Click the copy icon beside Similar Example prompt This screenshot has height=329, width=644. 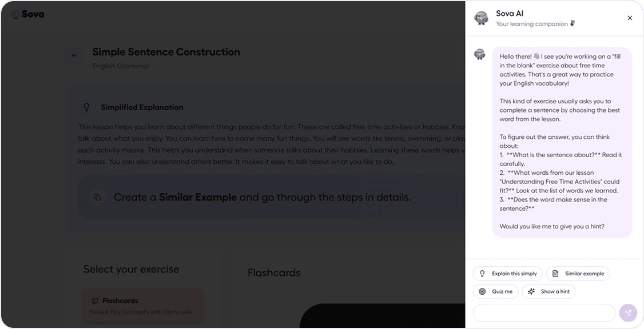[98, 197]
